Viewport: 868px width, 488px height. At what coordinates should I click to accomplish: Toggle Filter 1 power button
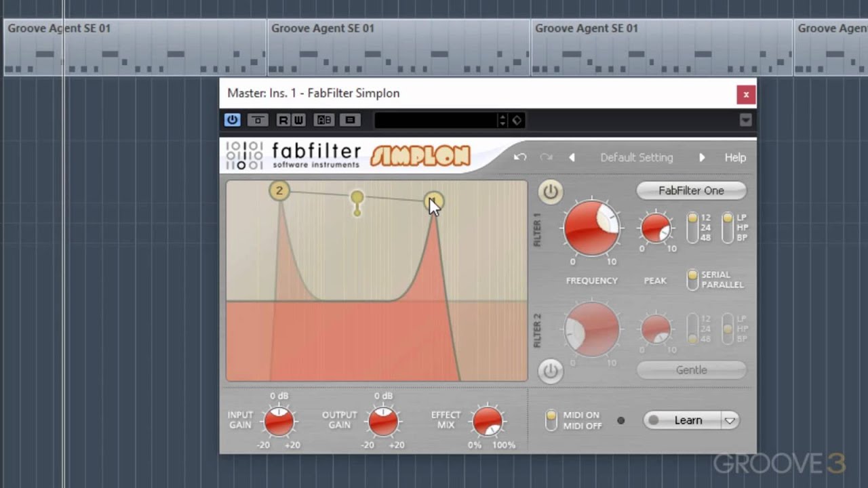pos(551,192)
